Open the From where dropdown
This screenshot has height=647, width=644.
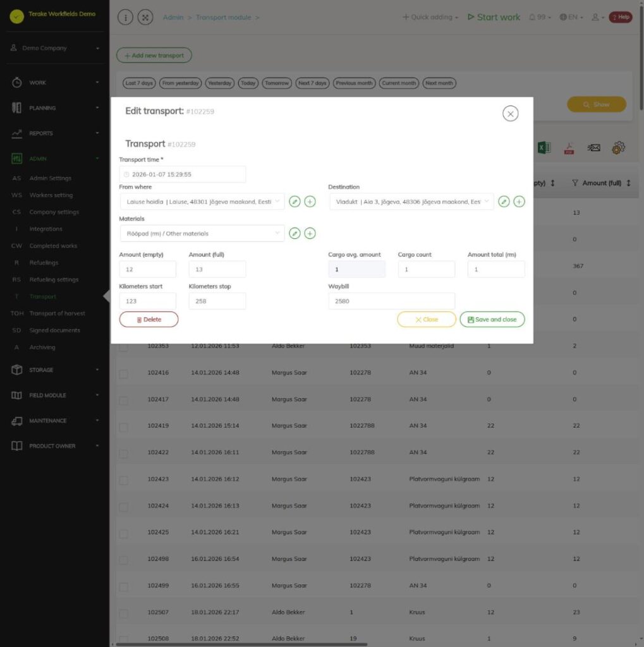(x=202, y=202)
